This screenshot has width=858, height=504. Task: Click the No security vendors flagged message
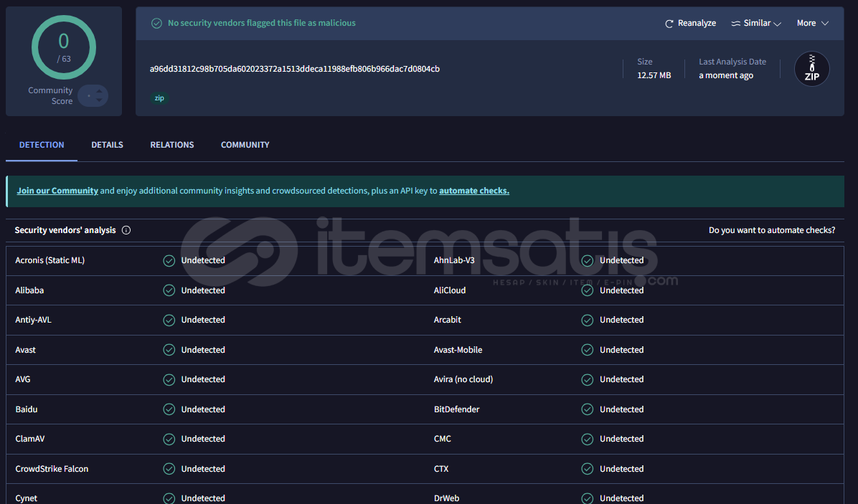click(x=262, y=23)
